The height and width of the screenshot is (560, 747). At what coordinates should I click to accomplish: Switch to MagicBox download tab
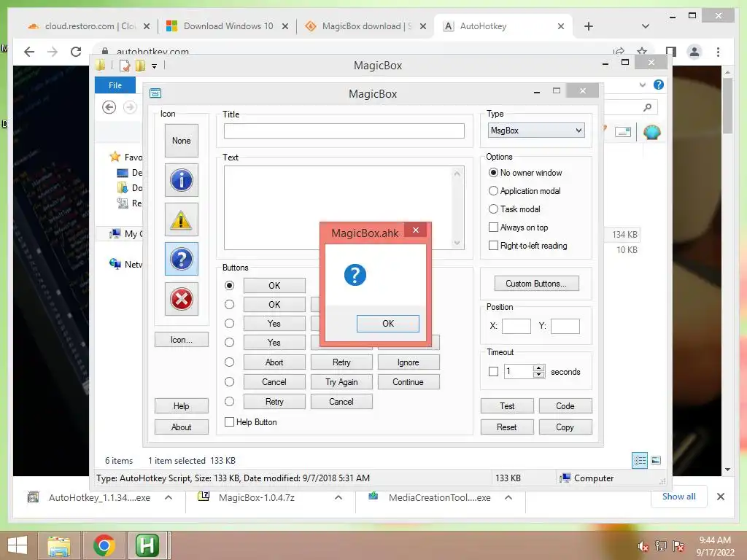[x=365, y=26]
